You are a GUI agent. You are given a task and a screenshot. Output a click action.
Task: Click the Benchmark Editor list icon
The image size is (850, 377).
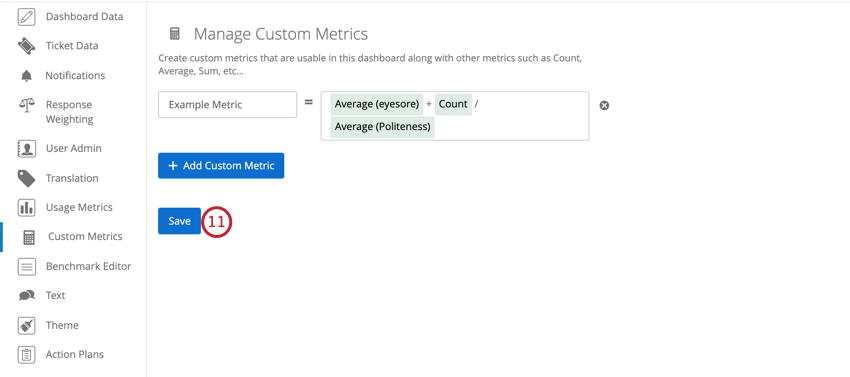click(27, 266)
